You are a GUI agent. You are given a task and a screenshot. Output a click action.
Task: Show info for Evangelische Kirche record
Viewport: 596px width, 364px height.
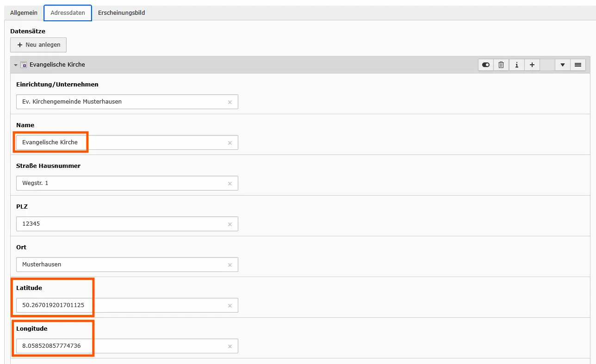coord(516,65)
